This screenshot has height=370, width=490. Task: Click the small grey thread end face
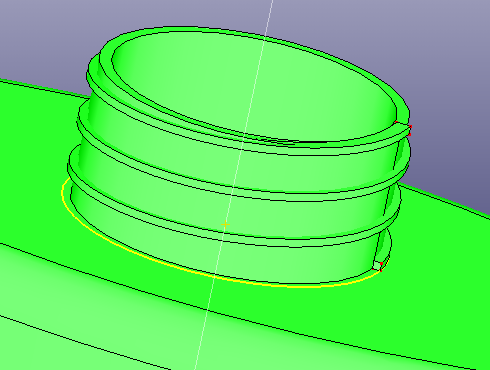point(377,265)
